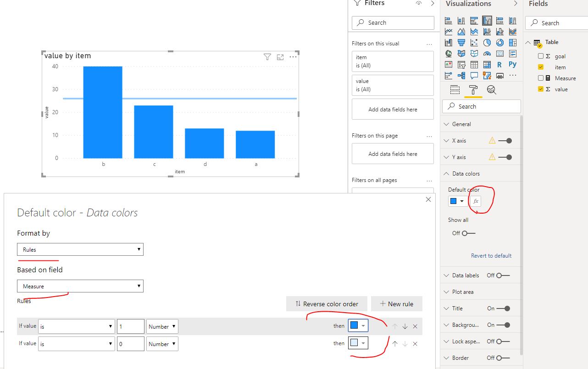Turn off the Title switch
The width and height of the screenshot is (588, 369).
[504, 308]
